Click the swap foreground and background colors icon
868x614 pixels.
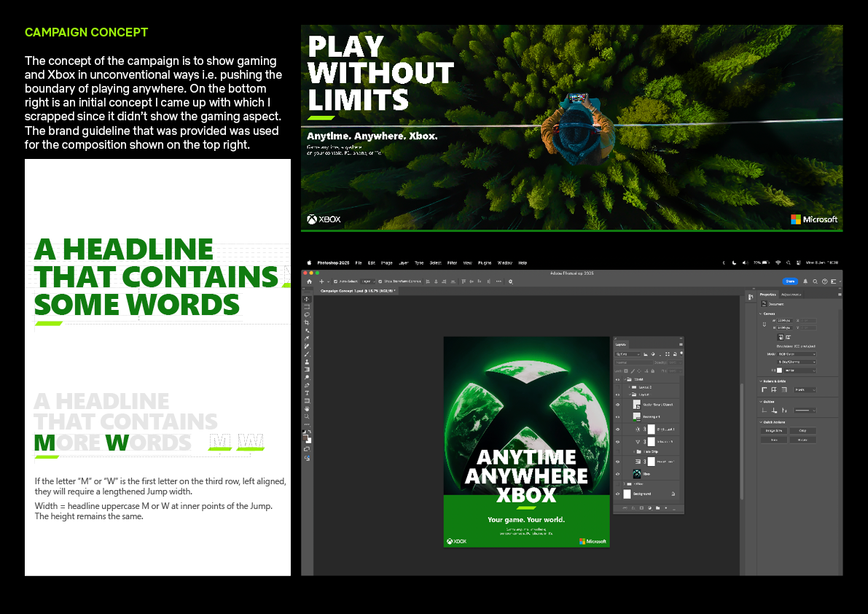coord(310,431)
